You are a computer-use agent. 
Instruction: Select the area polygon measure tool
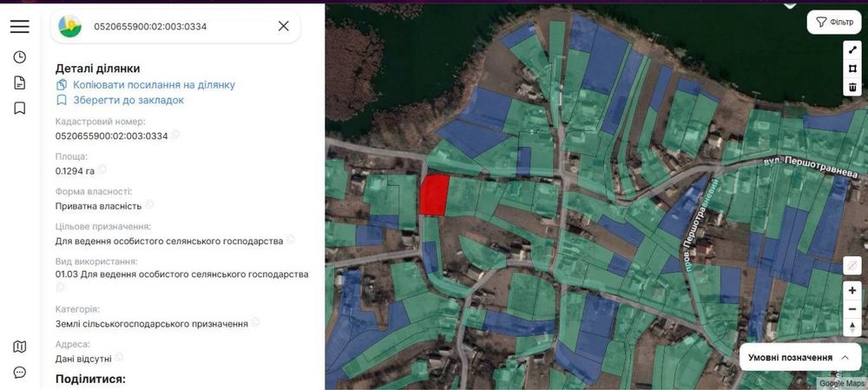(x=852, y=69)
